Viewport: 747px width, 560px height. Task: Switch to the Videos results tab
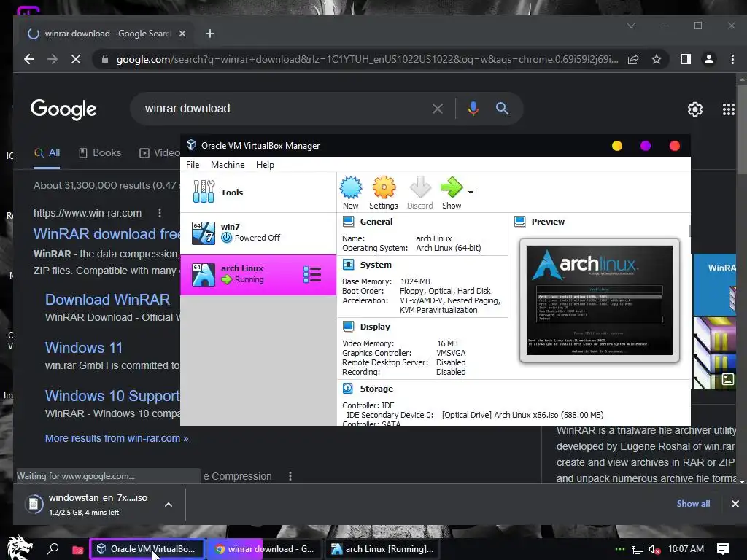tap(160, 153)
